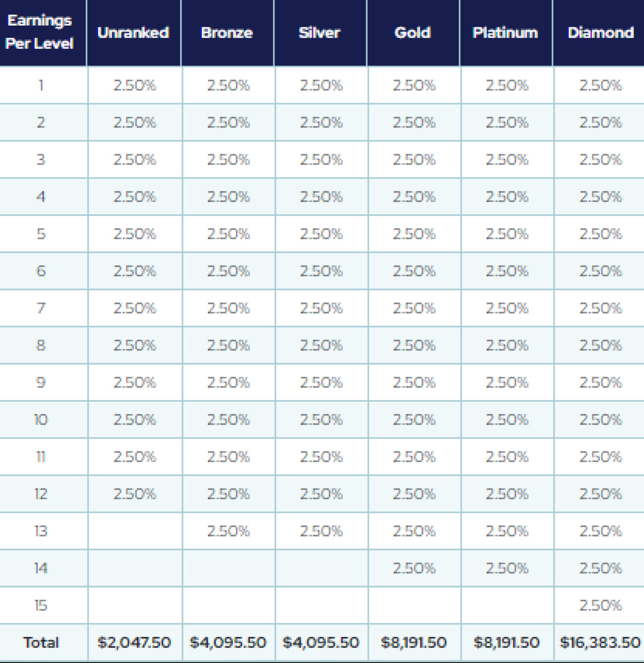The height and width of the screenshot is (663, 644).
Task: Click the level 1 row label
Action: [41, 85]
